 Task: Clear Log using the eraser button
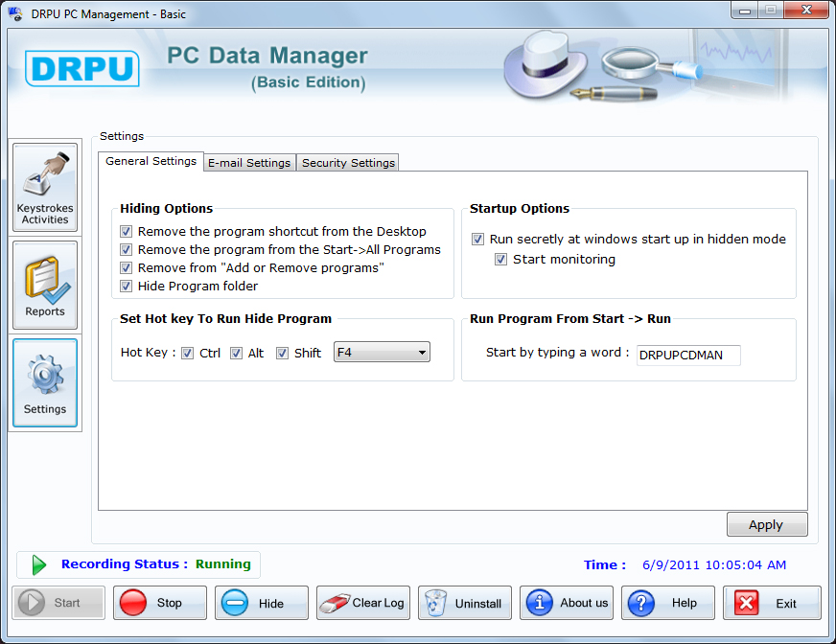pos(363,603)
